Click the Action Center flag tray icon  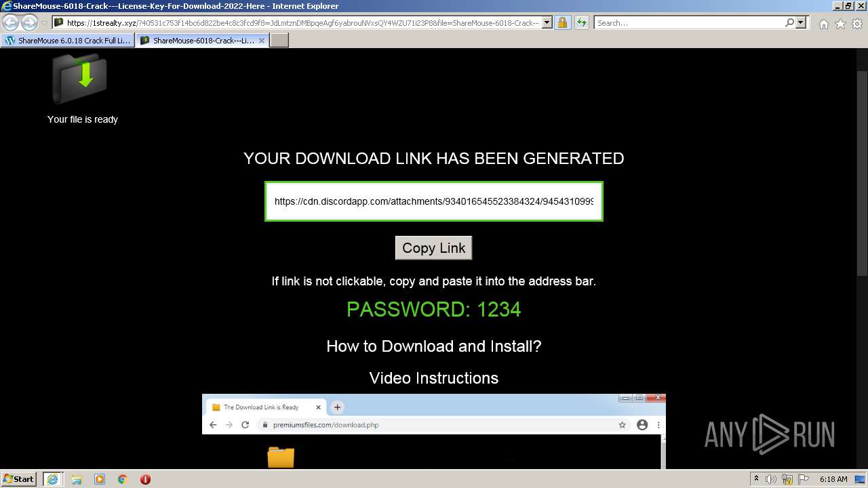pyautogui.click(x=803, y=479)
